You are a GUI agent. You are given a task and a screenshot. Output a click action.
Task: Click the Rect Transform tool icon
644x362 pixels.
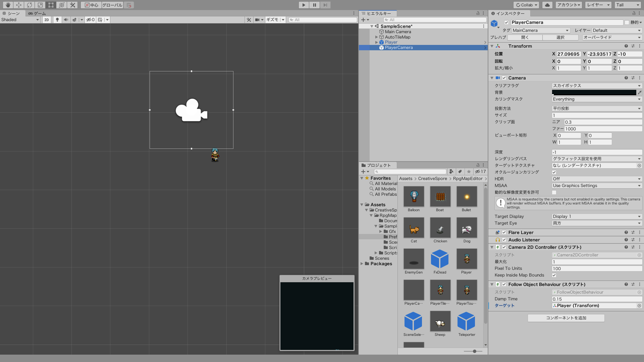pos(50,5)
